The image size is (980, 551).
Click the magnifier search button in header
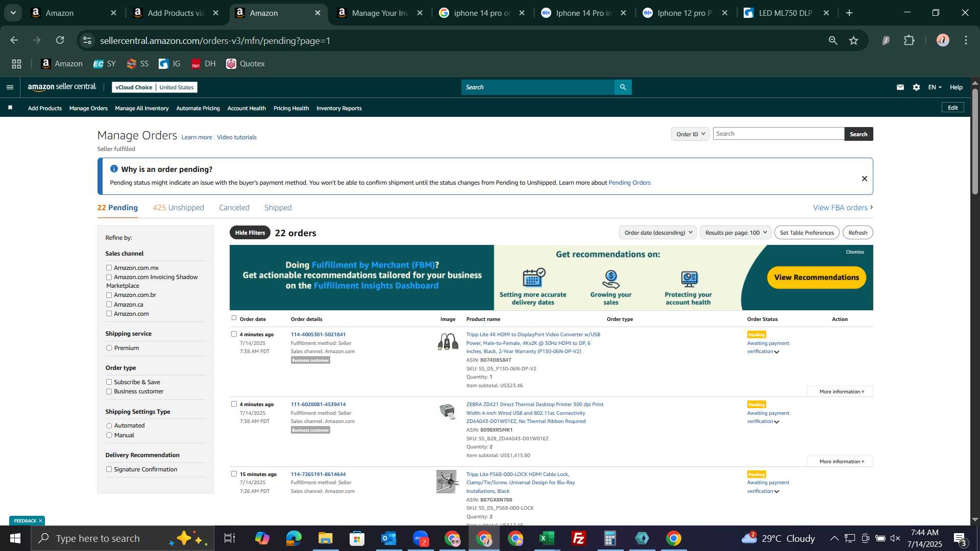coord(623,87)
